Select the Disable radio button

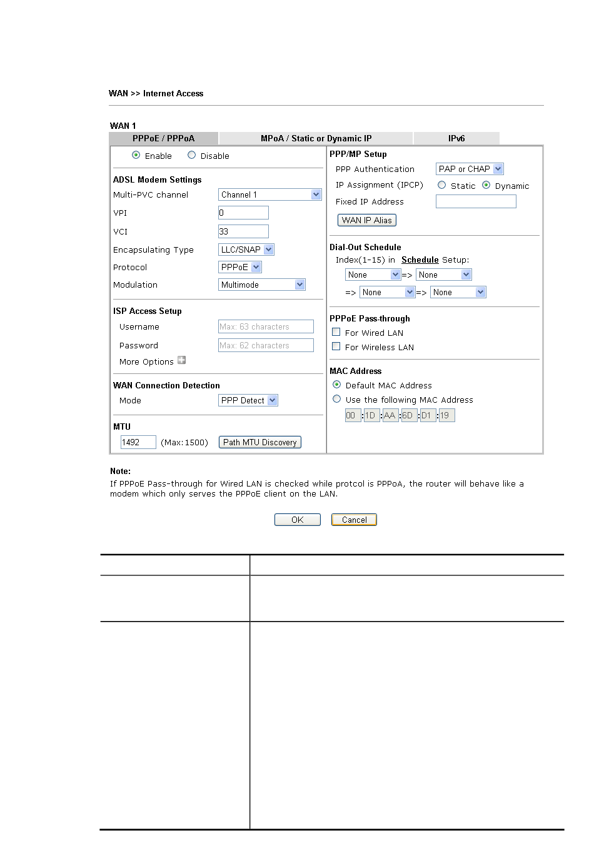[x=191, y=155]
